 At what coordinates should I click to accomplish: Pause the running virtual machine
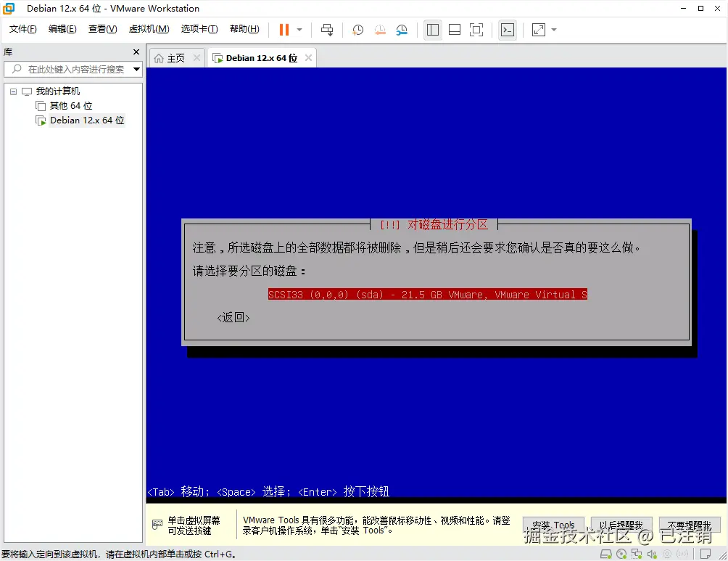click(283, 30)
